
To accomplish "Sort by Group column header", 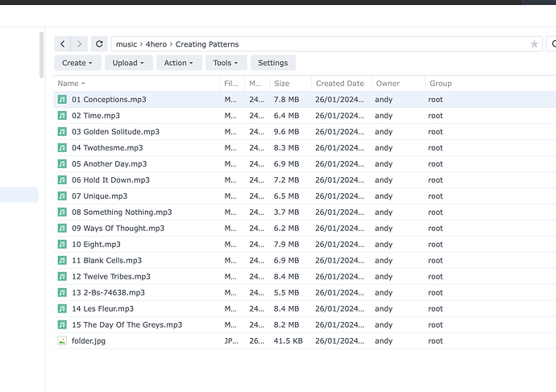I will point(441,84).
